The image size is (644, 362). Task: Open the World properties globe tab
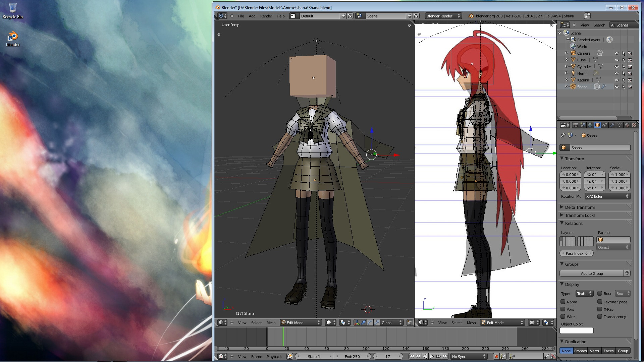(x=590, y=125)
